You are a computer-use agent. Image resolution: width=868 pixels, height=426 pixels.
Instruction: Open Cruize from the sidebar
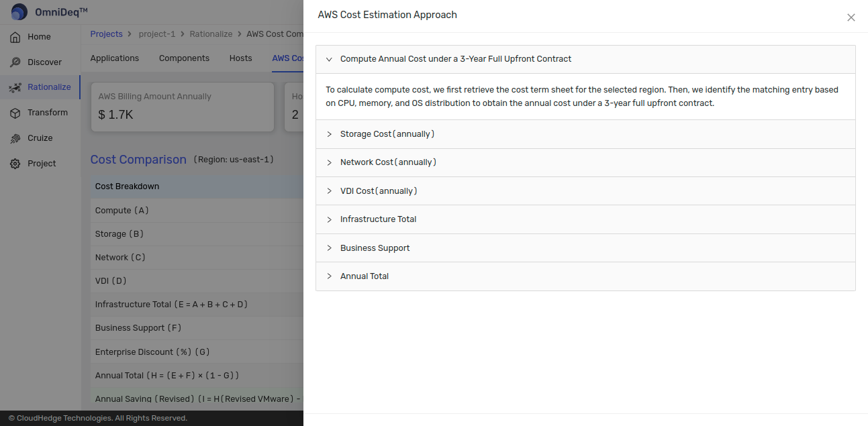click(x=38, y=138)
